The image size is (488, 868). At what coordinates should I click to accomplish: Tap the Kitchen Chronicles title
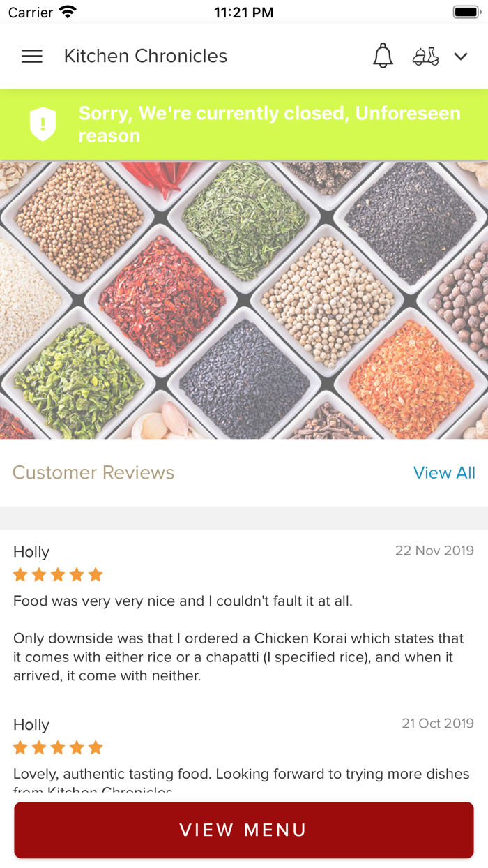click(146, 56)
